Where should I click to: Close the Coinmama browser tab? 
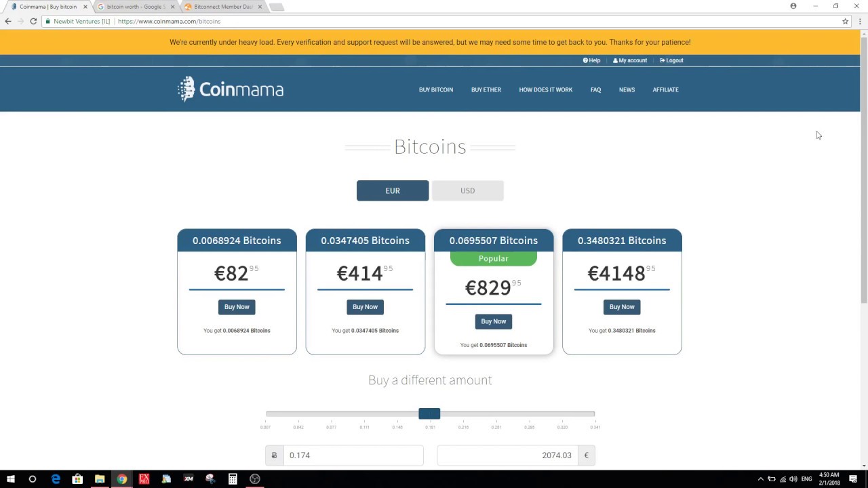tap(85, 7)
